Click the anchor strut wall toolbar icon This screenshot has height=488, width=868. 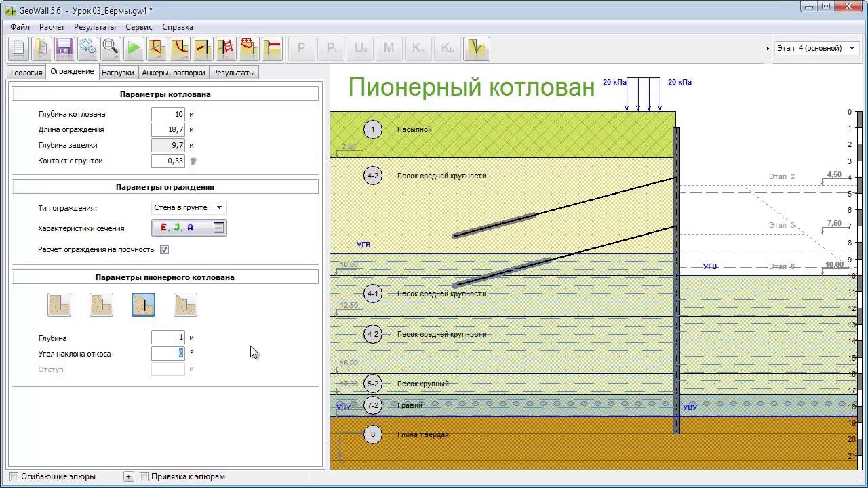click(x=203, y=48)
